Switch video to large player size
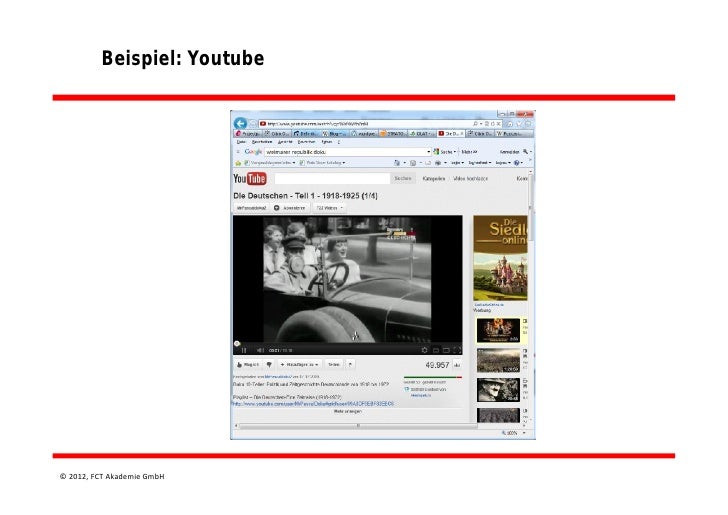The height and width of the screenshot is (515, 728). pyautogui.click(x=446, y=350)
